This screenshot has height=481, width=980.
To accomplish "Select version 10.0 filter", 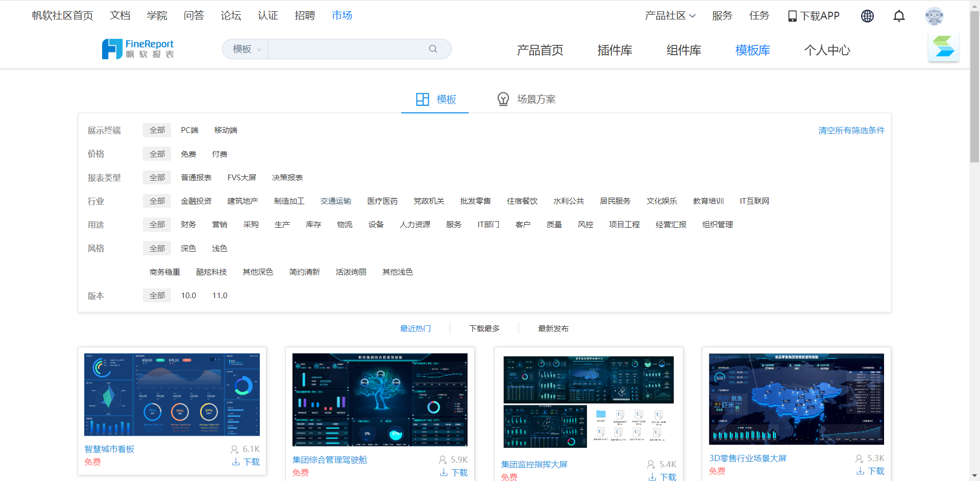I will point(188,295).
